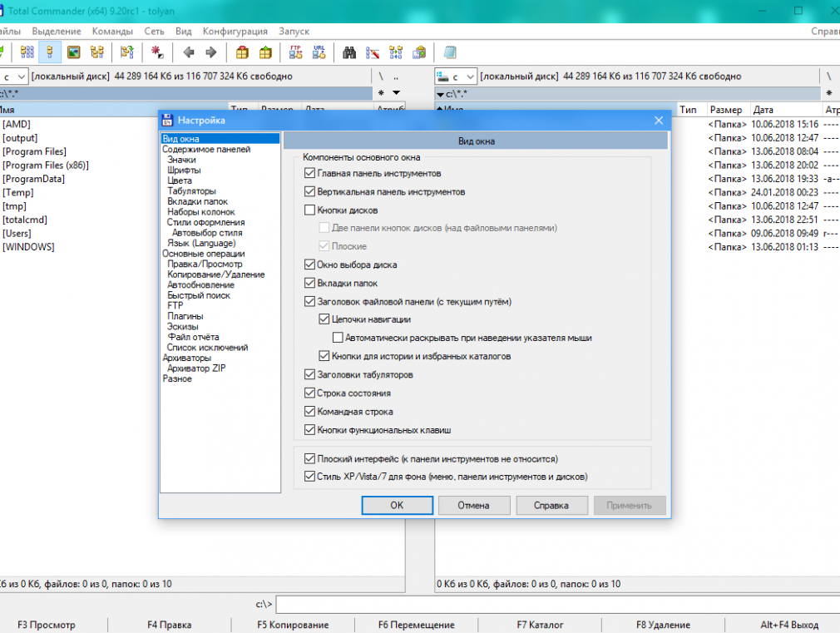Click the copy names to clipboard icon

pos(419,52)
